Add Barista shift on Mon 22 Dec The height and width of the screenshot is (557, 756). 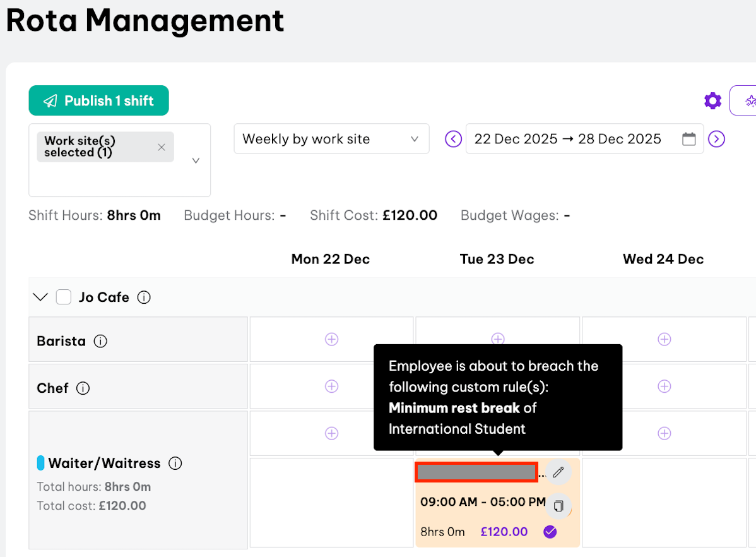331,339
